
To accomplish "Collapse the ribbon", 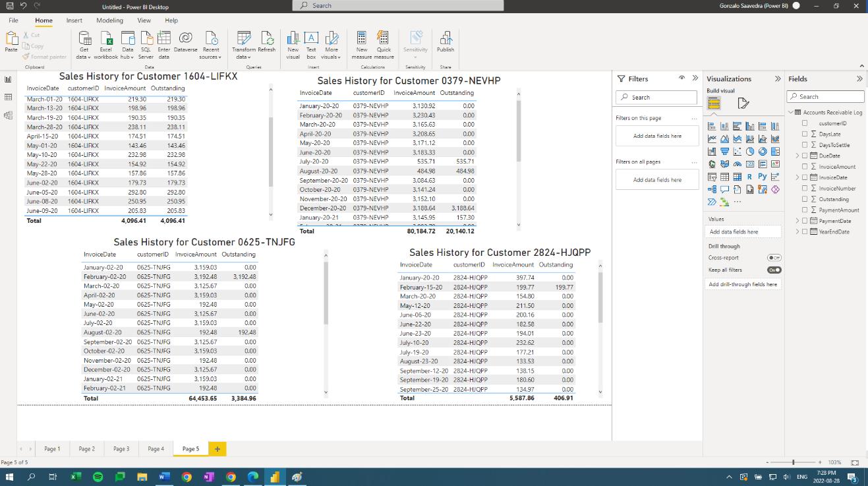I will click(x=861, y=66).
